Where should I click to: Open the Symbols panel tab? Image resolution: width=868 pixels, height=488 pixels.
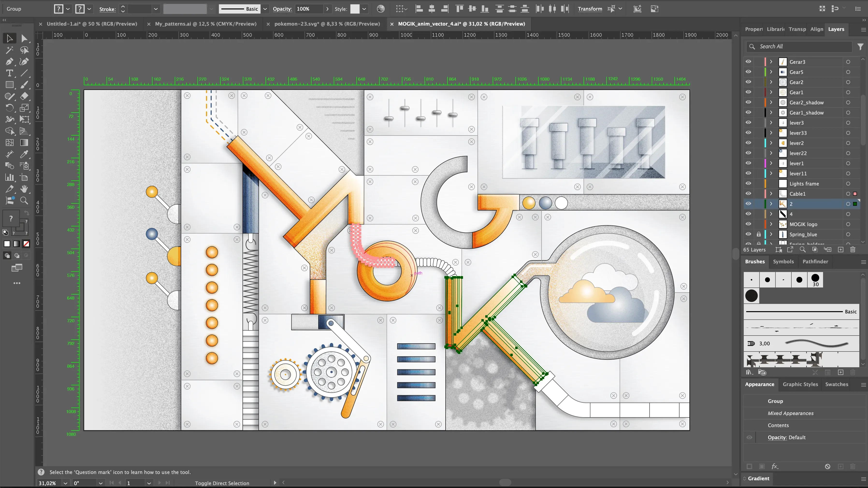pyautogui.click(x=783, y=261)
